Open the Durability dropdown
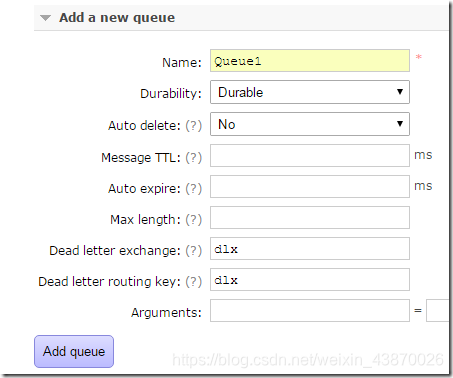Screen dimensions: 453x378 pos(310,92)
